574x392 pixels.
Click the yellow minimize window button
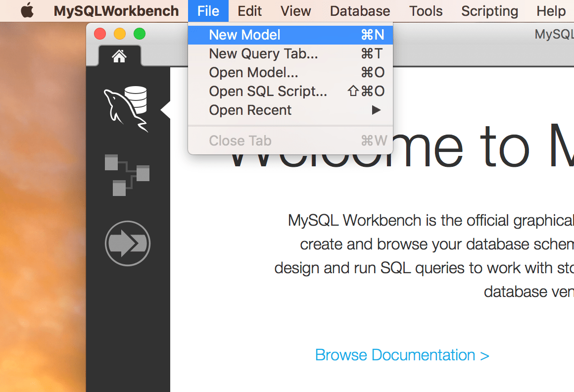tap(120, 34)
